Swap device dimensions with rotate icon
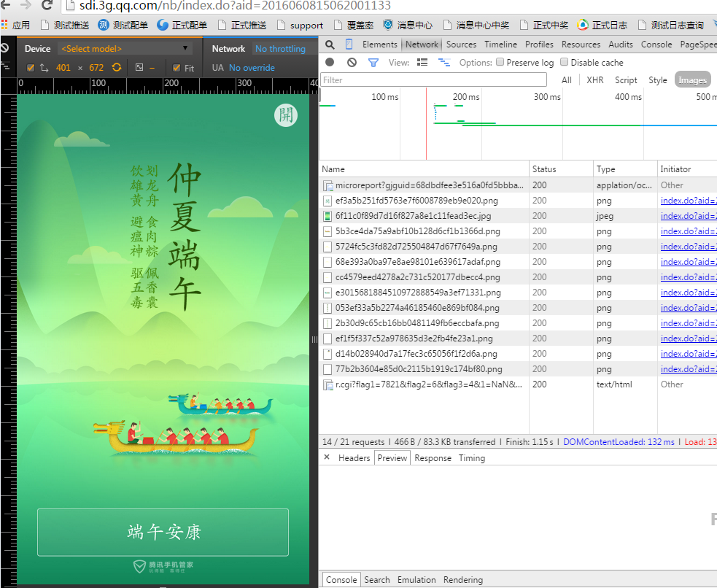The width and height of the screenshot is (717, 588). click(x=116, y=68)
